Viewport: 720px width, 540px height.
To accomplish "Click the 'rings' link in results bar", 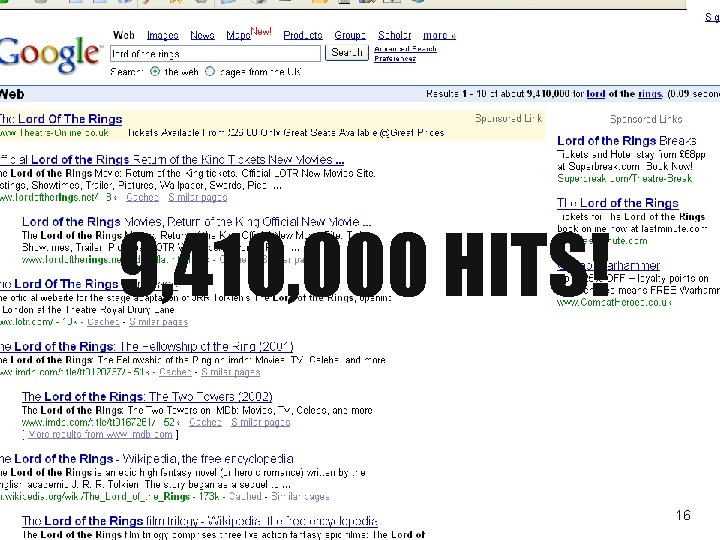I will [x=650, y=94].
